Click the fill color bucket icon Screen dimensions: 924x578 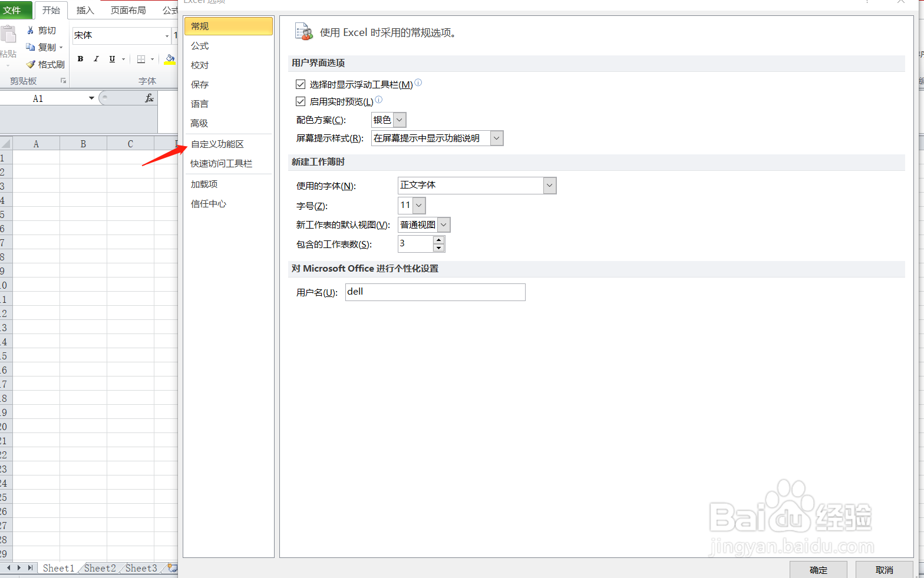point(170,59)
